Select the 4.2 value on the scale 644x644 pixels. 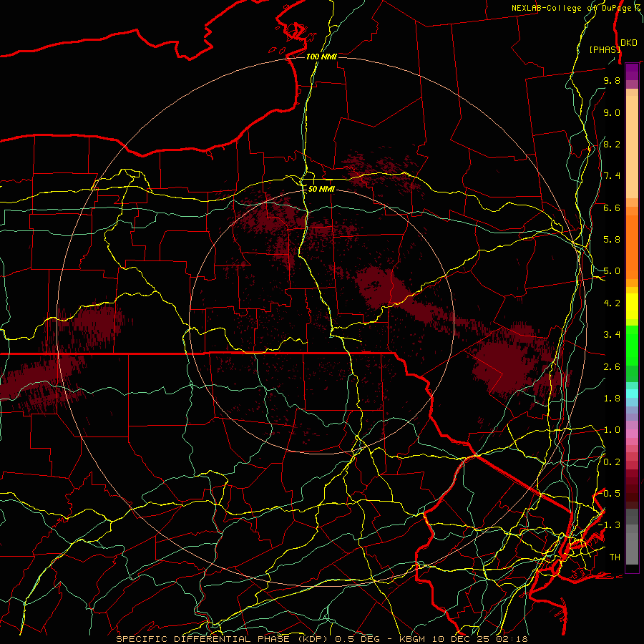point(612,303)
